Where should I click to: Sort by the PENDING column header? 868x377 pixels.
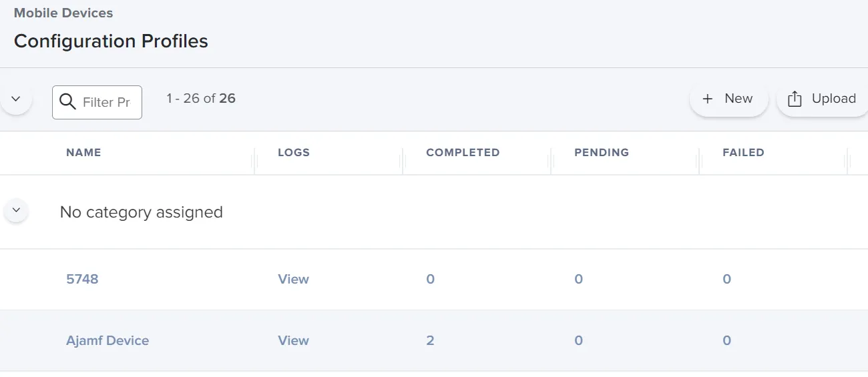[x=602, y=152]
